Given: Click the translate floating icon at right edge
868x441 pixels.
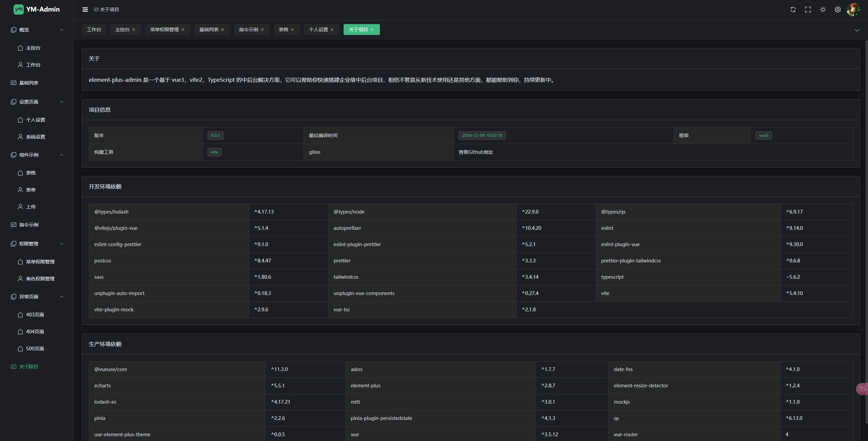Looking at the screenshot, I should click(x=863, y=389).
